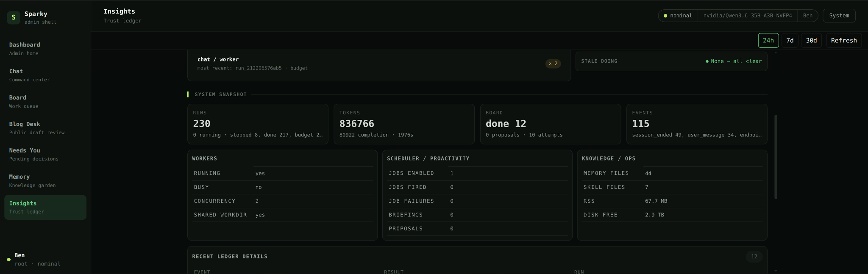Click the Ben user chip in header
The height and width of the screenshot is (274, 868).
coord(808,16)
